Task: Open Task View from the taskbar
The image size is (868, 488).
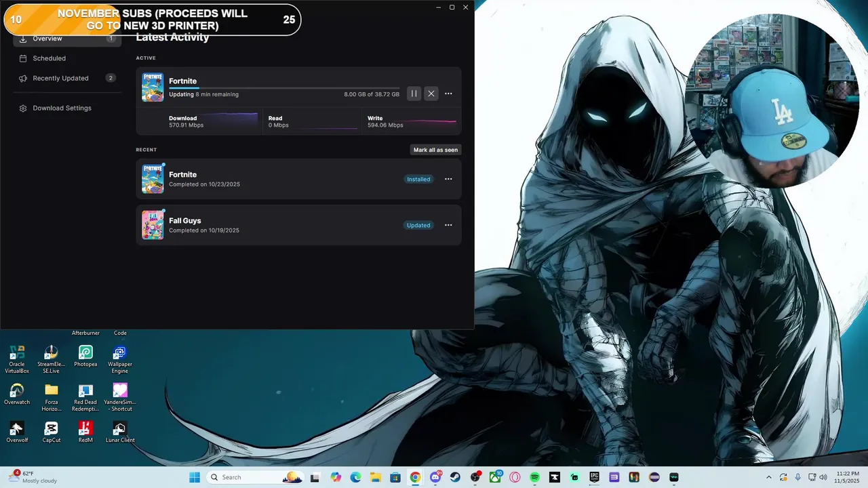Action: [315, 477]
